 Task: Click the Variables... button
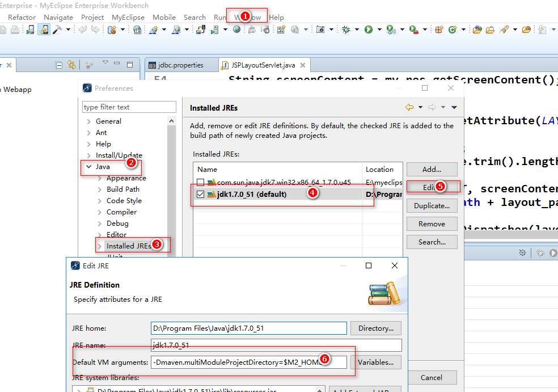[376, 363]
